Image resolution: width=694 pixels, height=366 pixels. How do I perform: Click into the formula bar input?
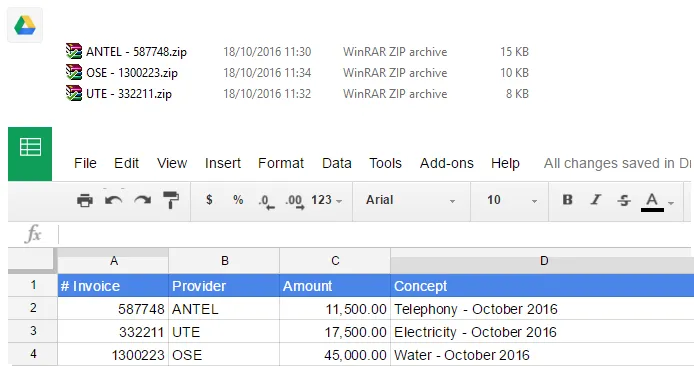tap(374, 234)
